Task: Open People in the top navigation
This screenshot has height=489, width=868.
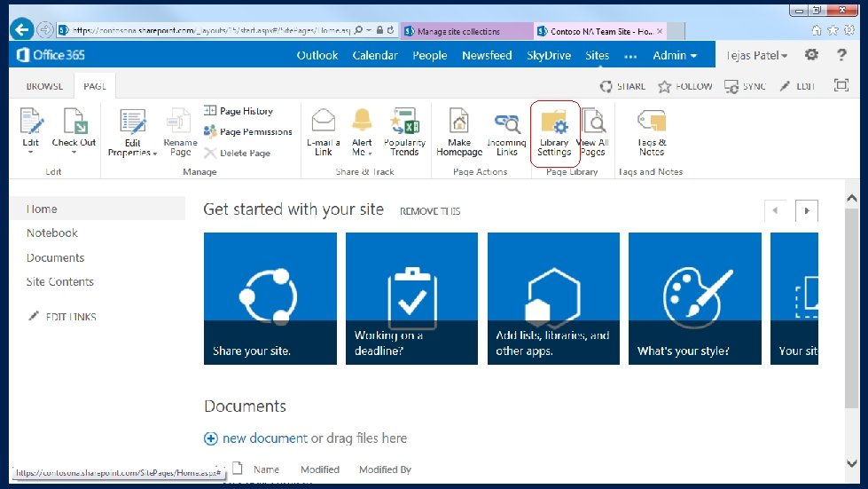Action: pos(430,55)
